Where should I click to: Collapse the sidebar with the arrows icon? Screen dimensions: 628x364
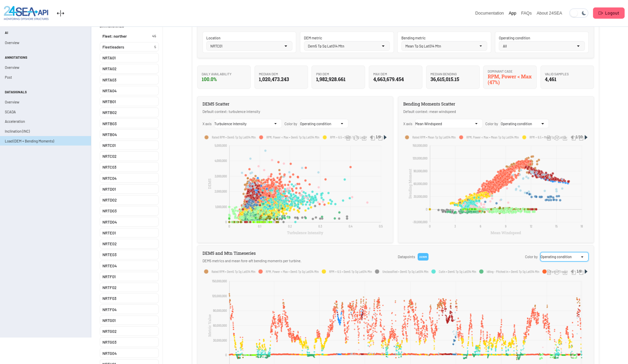tap(61, 13)
